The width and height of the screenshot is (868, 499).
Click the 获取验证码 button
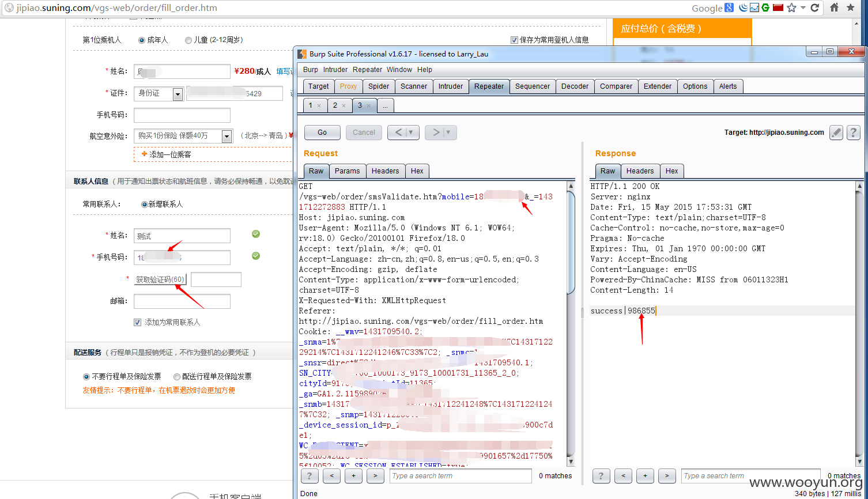160,280
